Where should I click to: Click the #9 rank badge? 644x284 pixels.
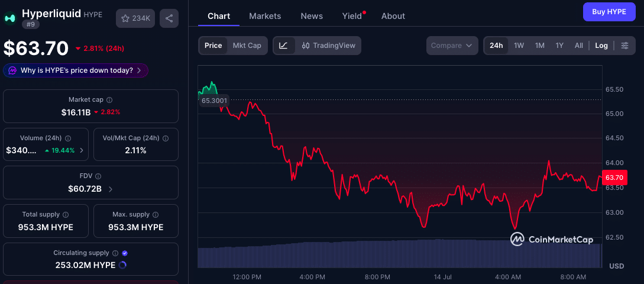31,24
